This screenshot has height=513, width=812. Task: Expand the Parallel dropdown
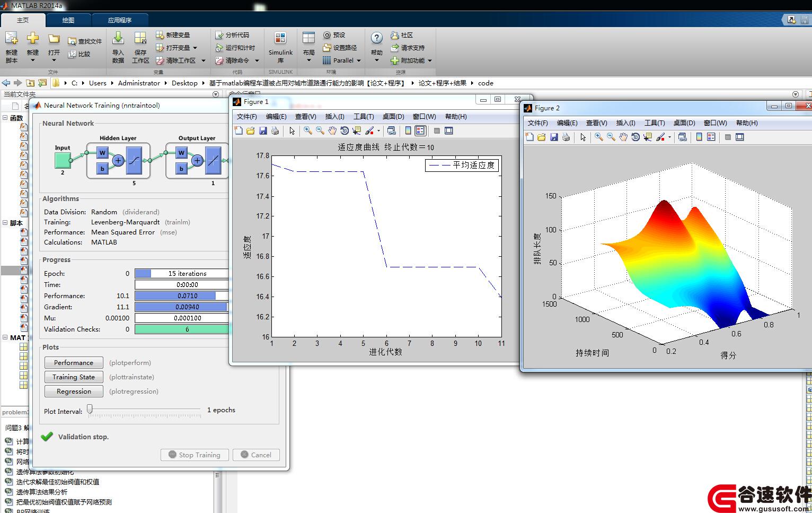359,60
